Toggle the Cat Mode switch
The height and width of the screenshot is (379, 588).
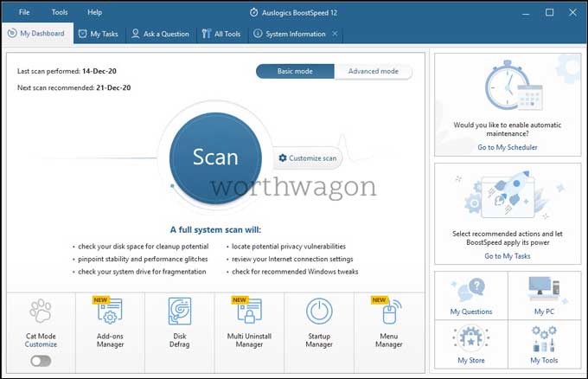pos(41,361)
